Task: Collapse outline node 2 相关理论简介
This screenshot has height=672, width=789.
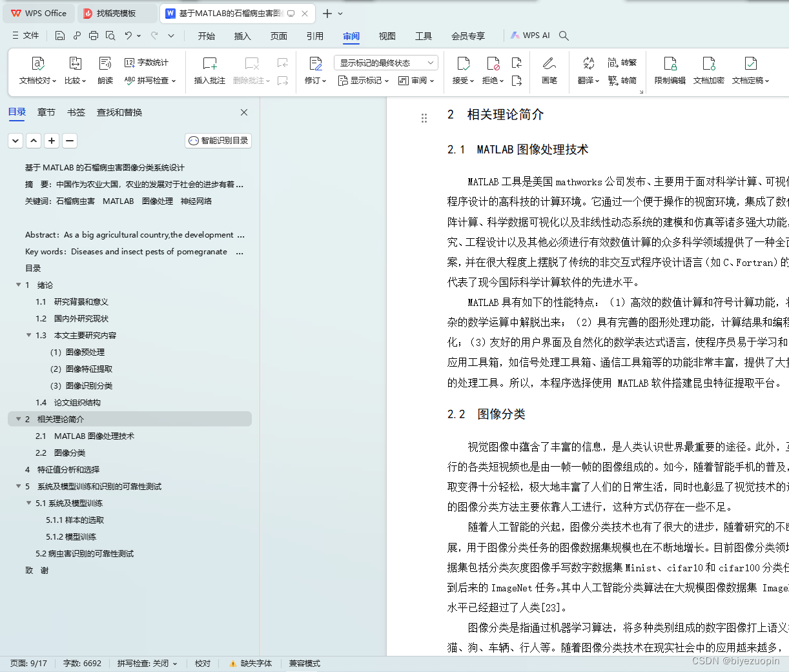Action: (18, 419)
